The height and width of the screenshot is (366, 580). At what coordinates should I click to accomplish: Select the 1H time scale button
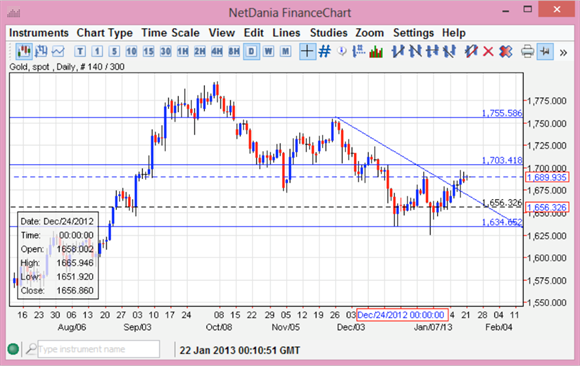point(183,51)
